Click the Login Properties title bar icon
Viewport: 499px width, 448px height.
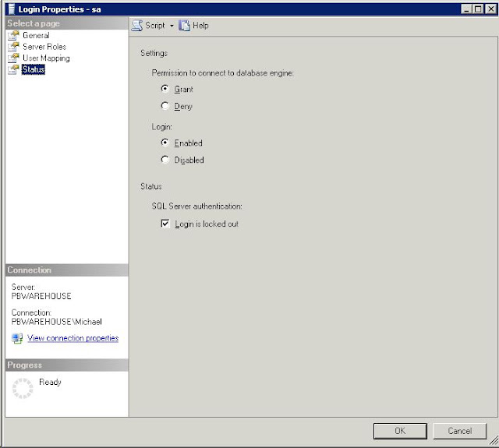[x=12, y=9]
